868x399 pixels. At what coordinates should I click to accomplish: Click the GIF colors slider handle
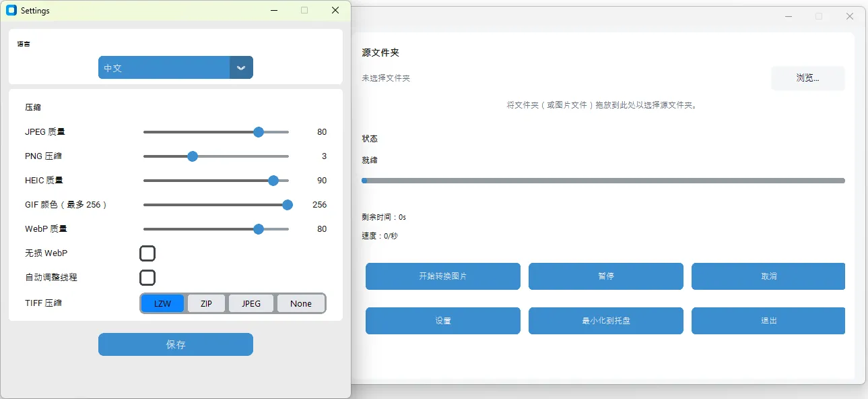(287, 205)
